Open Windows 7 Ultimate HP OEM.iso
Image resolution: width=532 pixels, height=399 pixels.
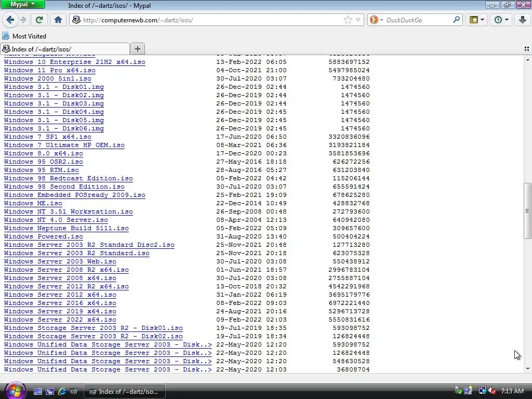coord(64,145)
